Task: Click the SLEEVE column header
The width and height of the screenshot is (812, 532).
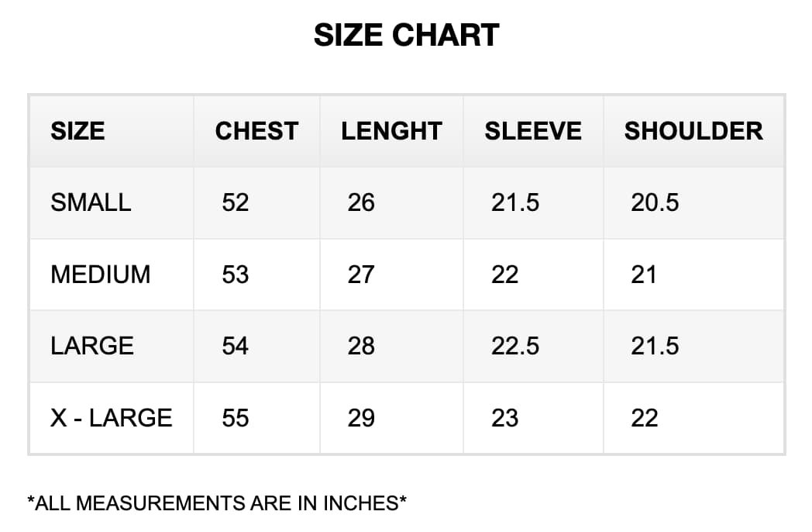Action: pos(533,131)
